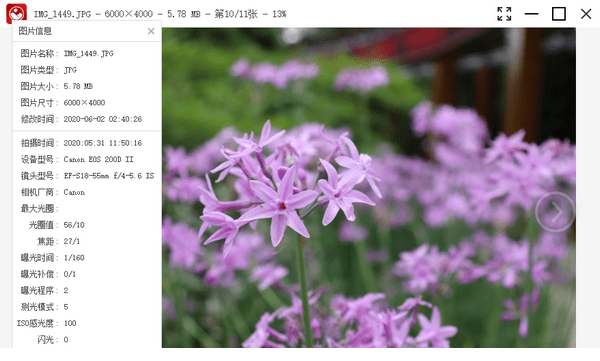The image size is (600, 361).
Task: Select dimensions value 6000×4000 in panel
Action: tap(84, 103)
